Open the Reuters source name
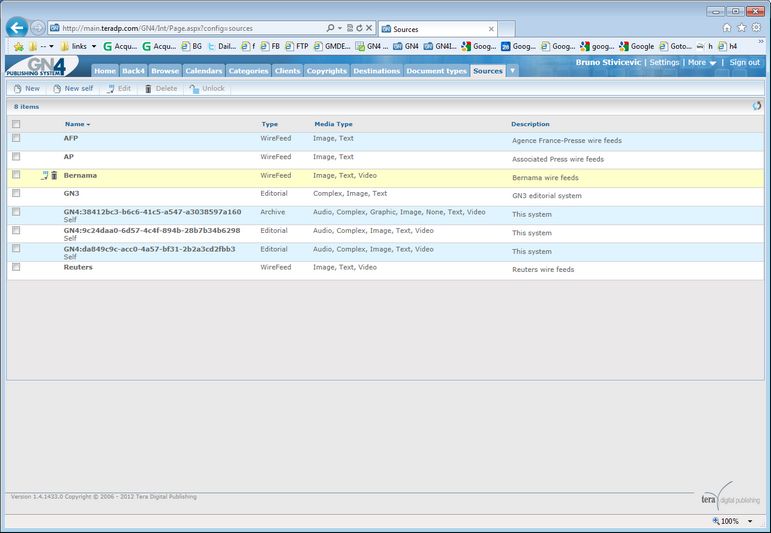Image resolution: width=771 pixels, height=533 pixels. [78, 267]
